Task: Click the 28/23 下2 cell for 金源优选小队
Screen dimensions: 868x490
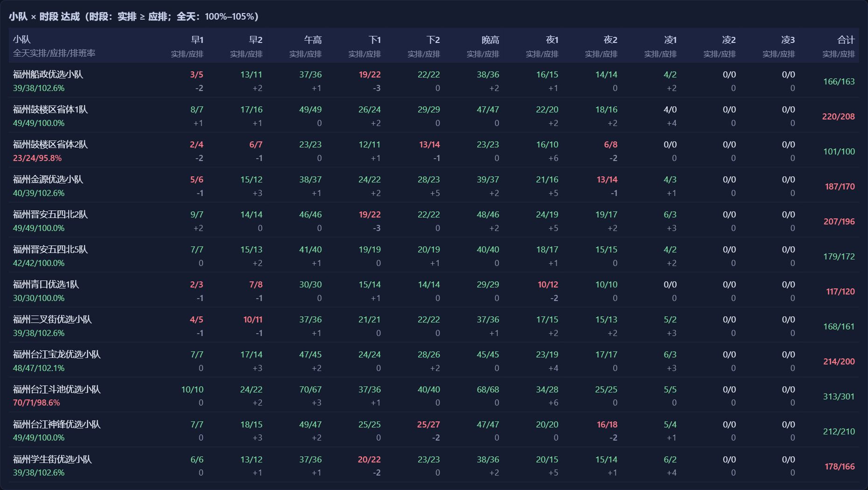Action: pos(429,180)
